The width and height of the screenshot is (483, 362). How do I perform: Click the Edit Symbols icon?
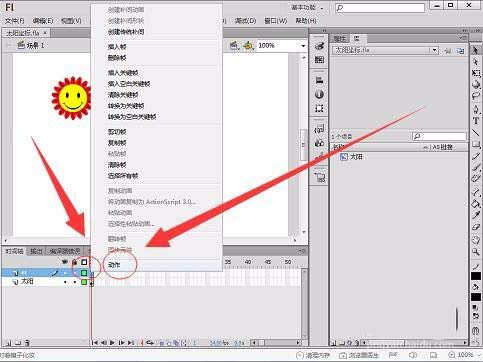248,45
